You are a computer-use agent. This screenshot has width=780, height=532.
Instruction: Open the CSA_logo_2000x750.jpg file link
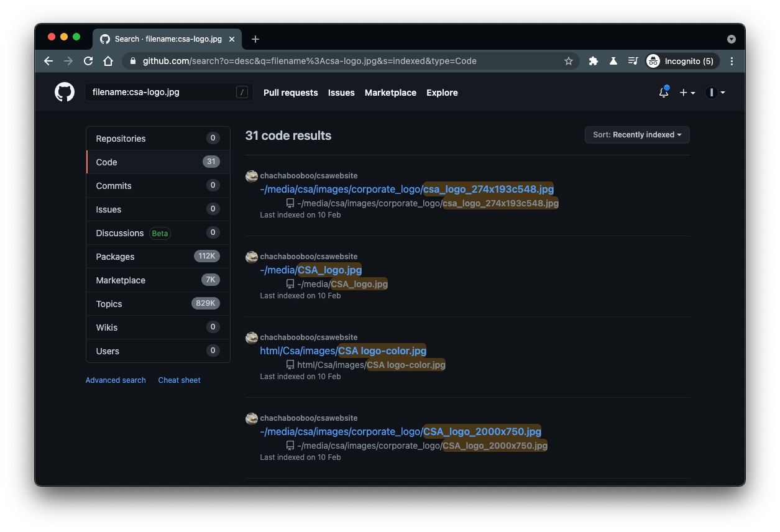[401, 431]
